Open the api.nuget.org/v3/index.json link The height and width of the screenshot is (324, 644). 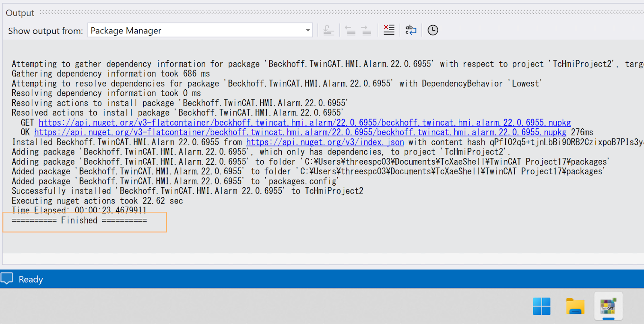(x=325, y=142)
